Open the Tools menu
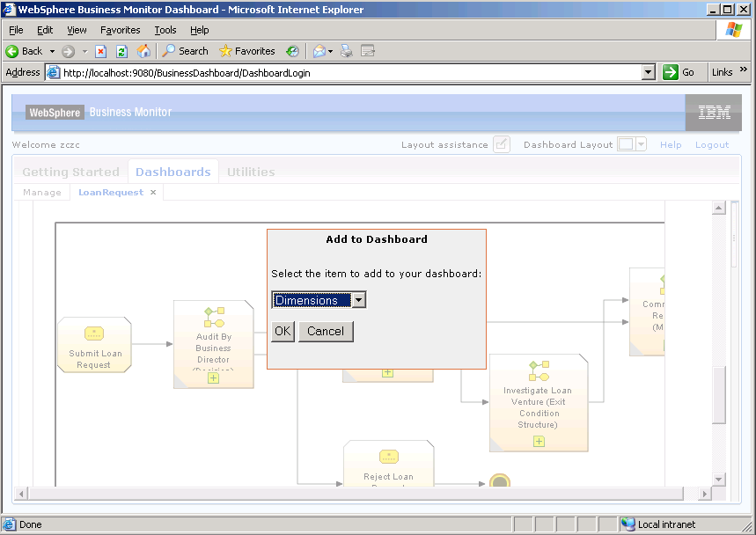This screenshot has height=535, width=756. coord(165,30)
